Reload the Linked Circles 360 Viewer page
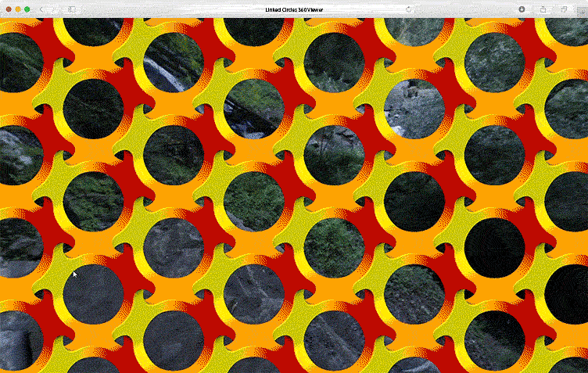 (409, 9)
